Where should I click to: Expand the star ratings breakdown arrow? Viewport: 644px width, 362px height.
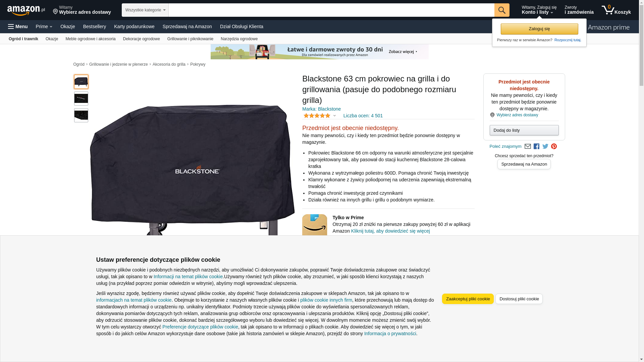[334, 116]
